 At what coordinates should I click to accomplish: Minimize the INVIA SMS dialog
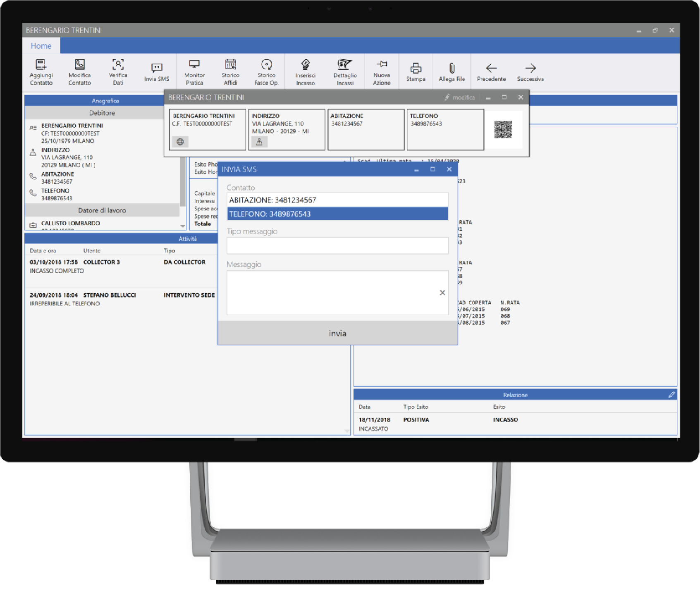(x=416, y=169)
